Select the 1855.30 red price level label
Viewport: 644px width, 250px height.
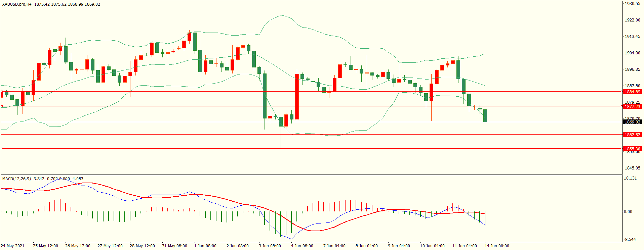[x=632, y=149]
